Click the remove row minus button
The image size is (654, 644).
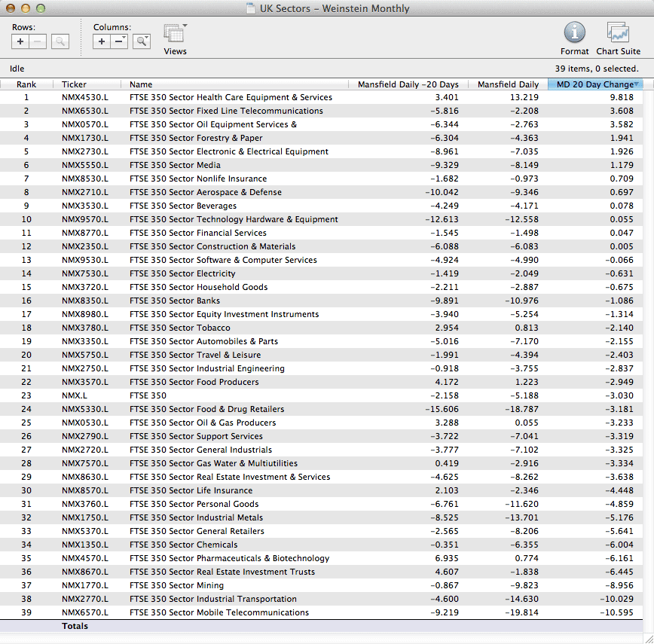tap(36, 41)
